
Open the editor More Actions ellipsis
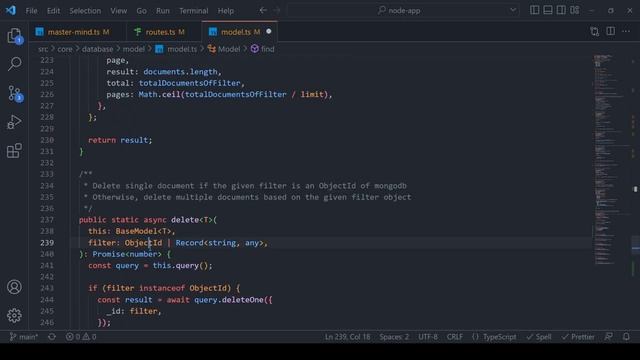pos(626,31)
